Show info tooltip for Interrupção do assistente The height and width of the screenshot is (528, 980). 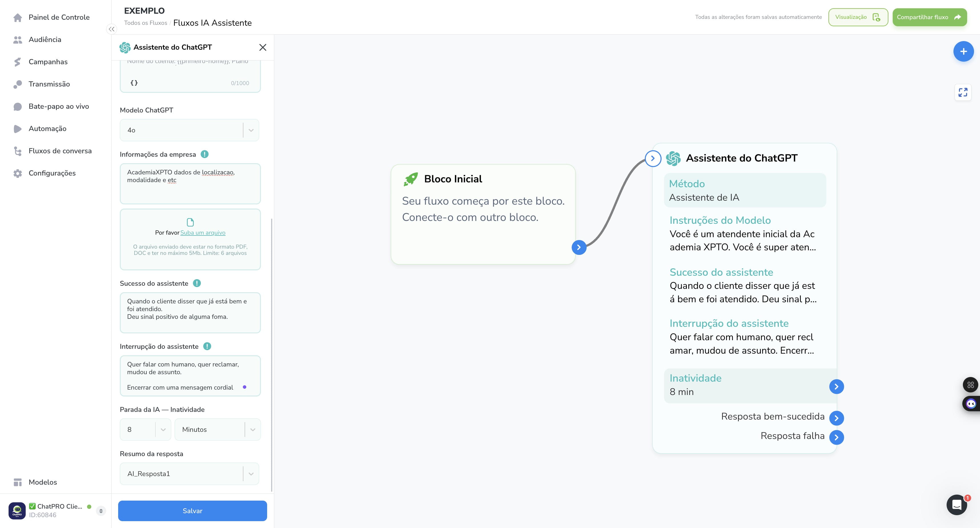207,346
